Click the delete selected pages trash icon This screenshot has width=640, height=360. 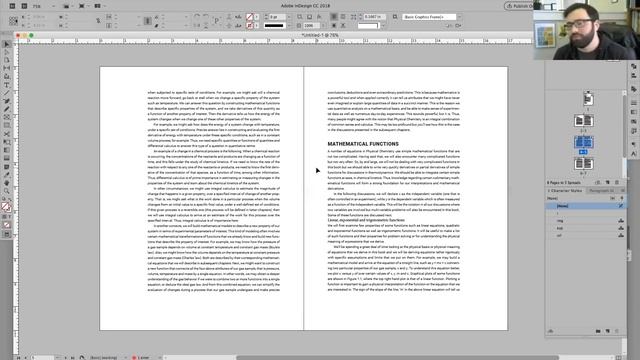617,182
